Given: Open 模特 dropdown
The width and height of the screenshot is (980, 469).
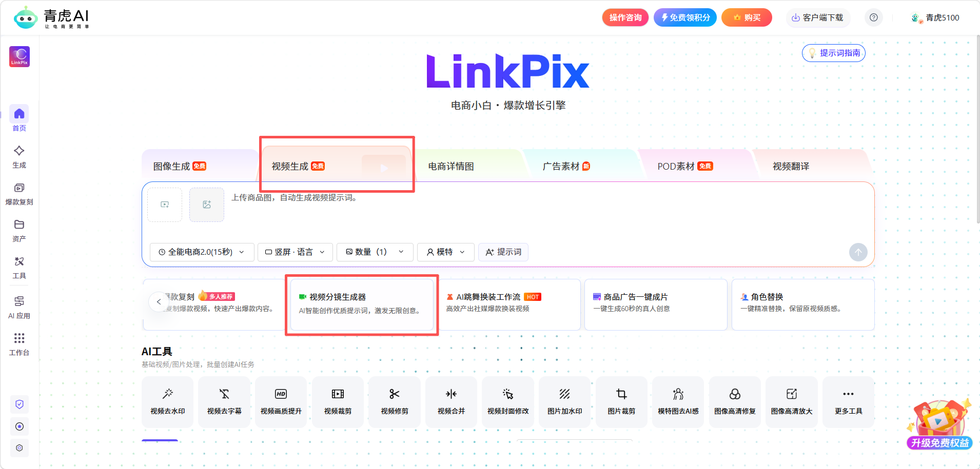Looking at the screenshot, I should (445, 252).
